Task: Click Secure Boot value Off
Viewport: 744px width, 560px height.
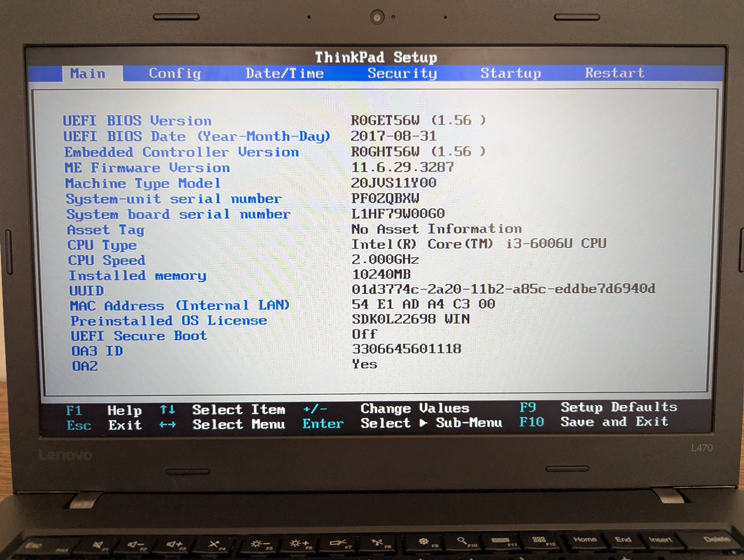Action: [365, 334]
